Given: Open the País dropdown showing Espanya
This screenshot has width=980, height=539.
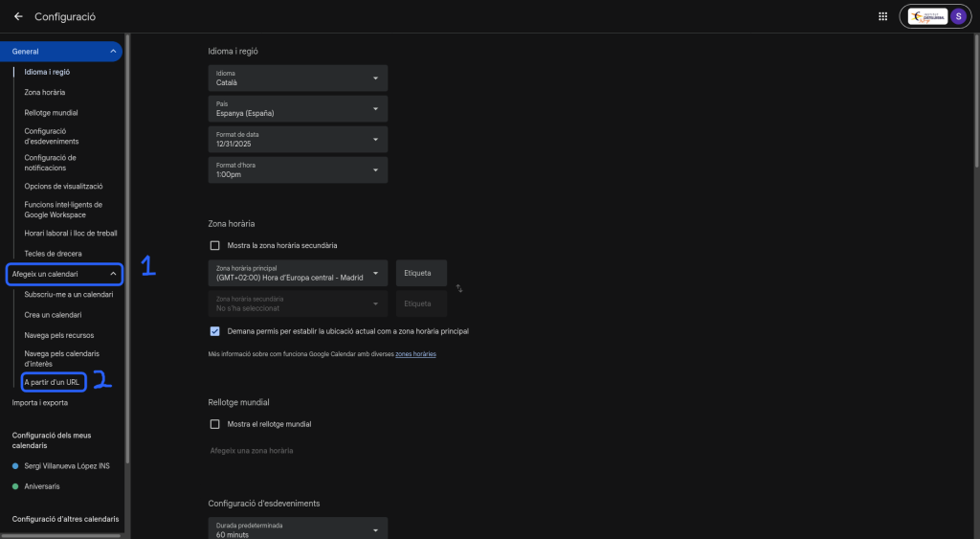Looking at the screenshot, I should (x=298, y=109).
